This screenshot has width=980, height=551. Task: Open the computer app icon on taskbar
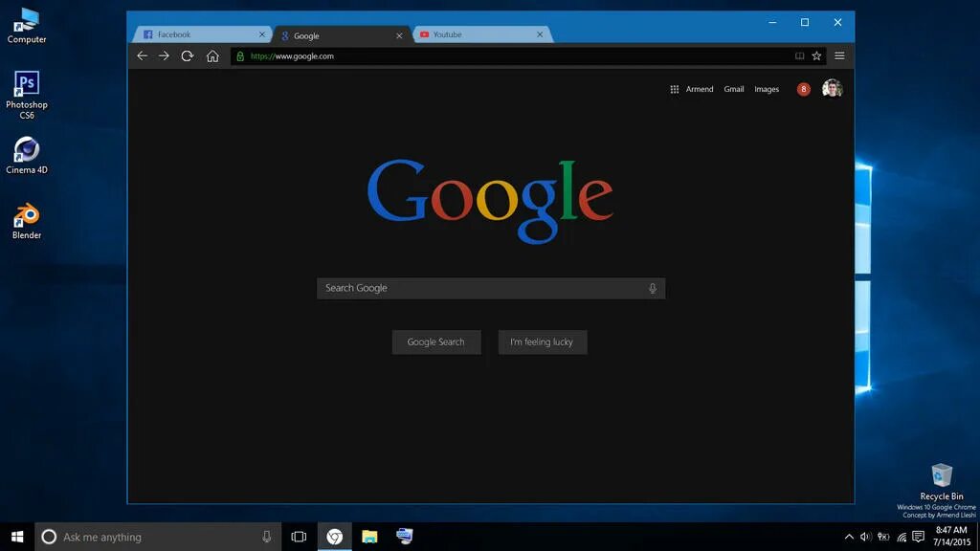point(405,537)
